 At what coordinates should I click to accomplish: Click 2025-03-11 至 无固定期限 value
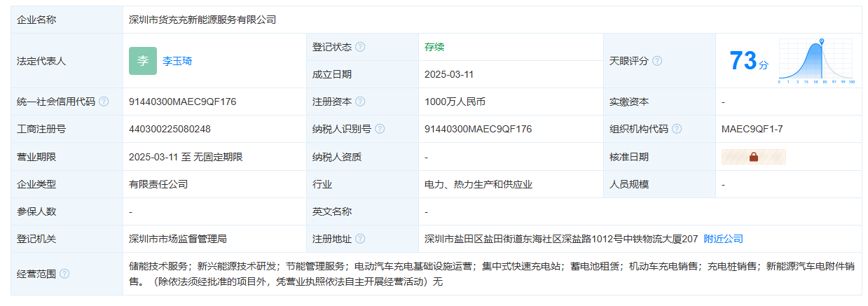point(186,157)
